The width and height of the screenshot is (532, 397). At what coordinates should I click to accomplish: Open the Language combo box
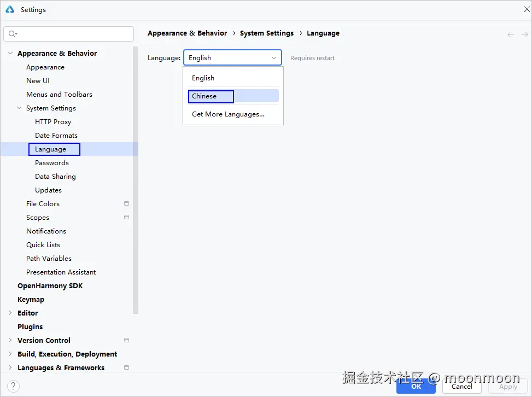point(232,57)
